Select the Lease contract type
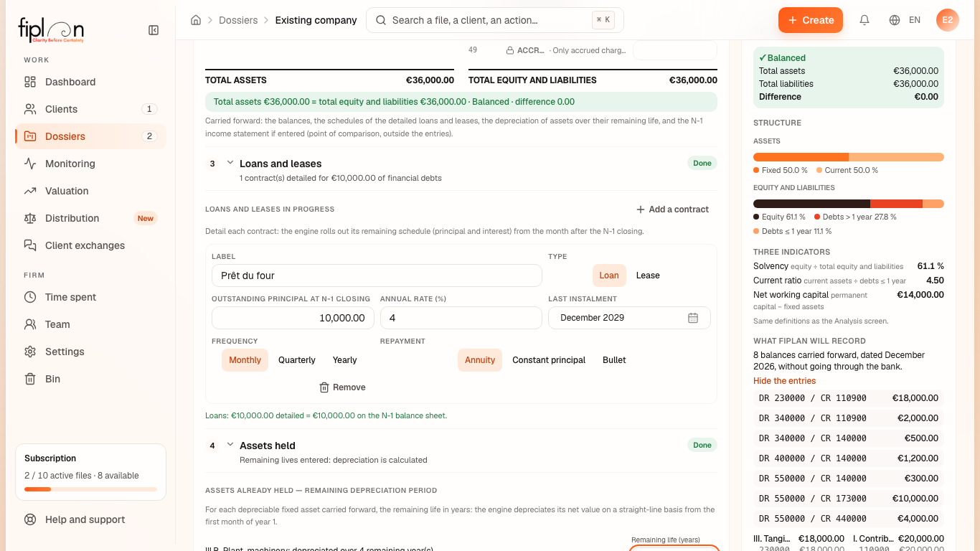Viewport: 980px width, 551px height. 648,275
